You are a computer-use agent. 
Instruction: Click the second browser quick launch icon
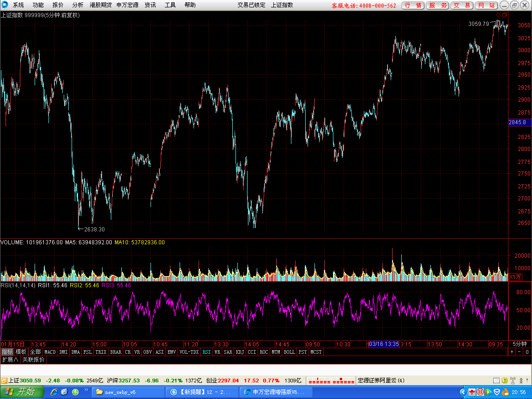[x=65, y=392]
